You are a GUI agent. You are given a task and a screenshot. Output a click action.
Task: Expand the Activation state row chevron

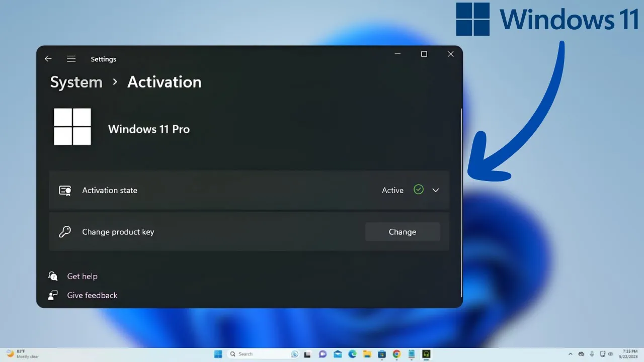click(436, 190)
